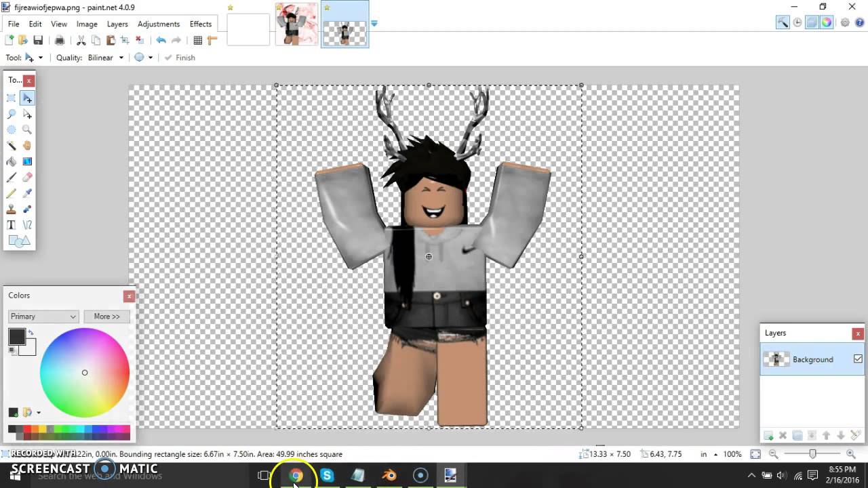Screen dimensions: 868x488
Task: Pick a color from the color wheel
Action: coord(85,372)
